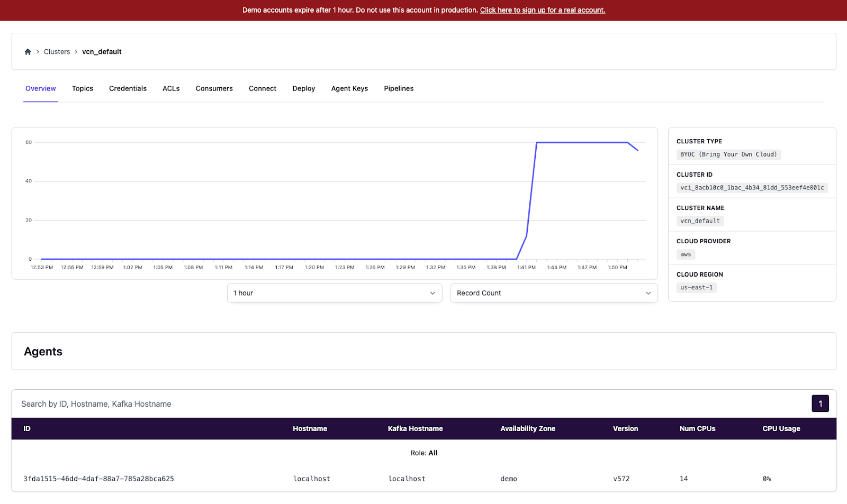Switch to the Topics tab

83,89
